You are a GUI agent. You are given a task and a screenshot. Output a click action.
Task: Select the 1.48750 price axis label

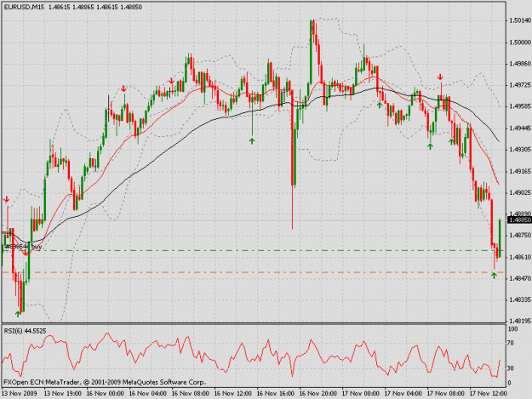pos(519,236)
